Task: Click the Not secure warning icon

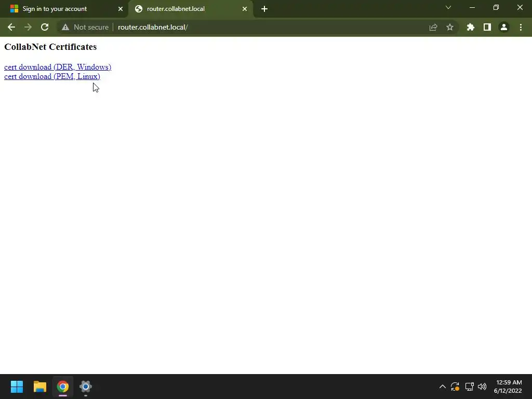Action: tap(65, 27)
